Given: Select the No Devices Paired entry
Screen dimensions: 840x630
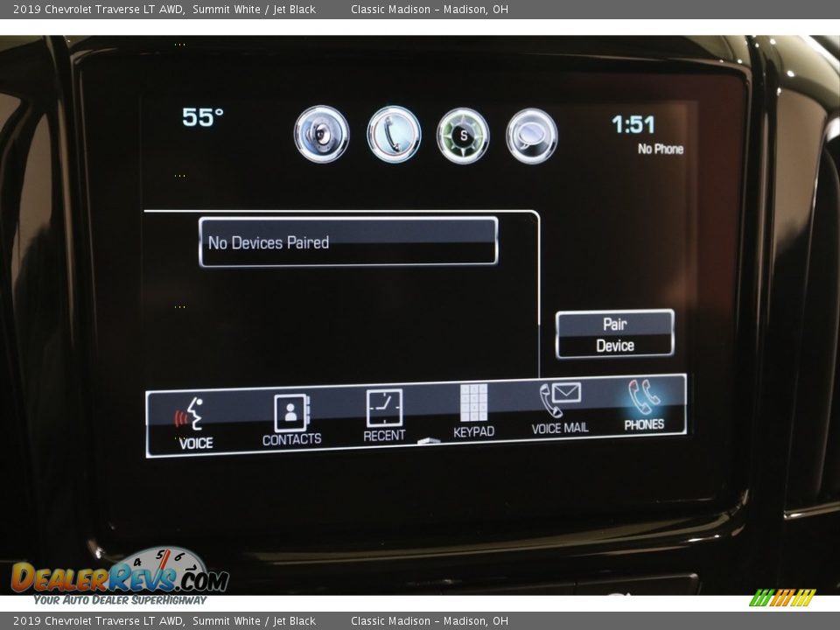Looking at the screenshot, I should (348, 241).
